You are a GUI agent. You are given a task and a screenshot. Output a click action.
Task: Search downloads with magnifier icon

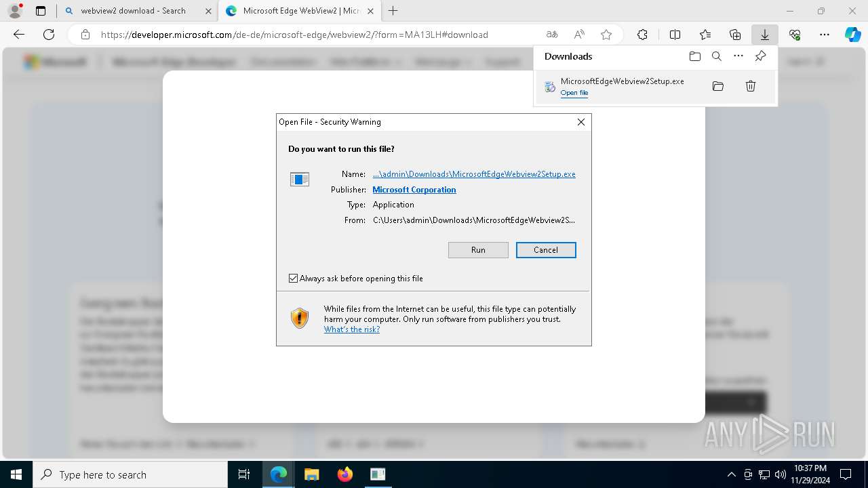(717, 56)
